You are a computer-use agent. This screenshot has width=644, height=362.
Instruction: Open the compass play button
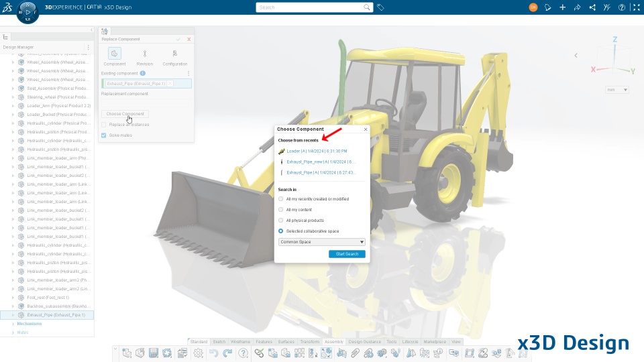[28, 12]
